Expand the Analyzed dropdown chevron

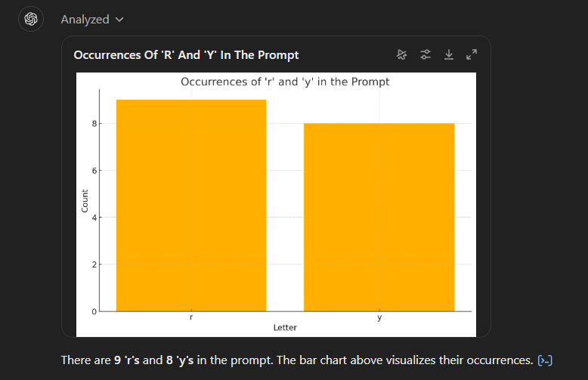tap(119, 20)
